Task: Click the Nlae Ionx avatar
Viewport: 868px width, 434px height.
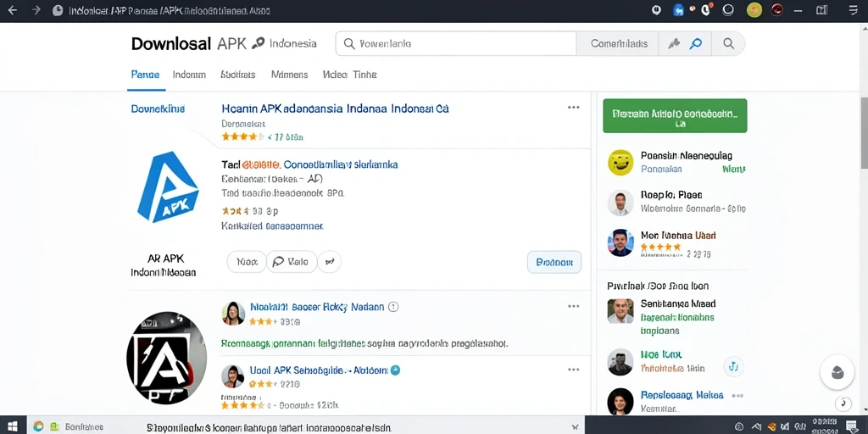Action: coord(620,362)
